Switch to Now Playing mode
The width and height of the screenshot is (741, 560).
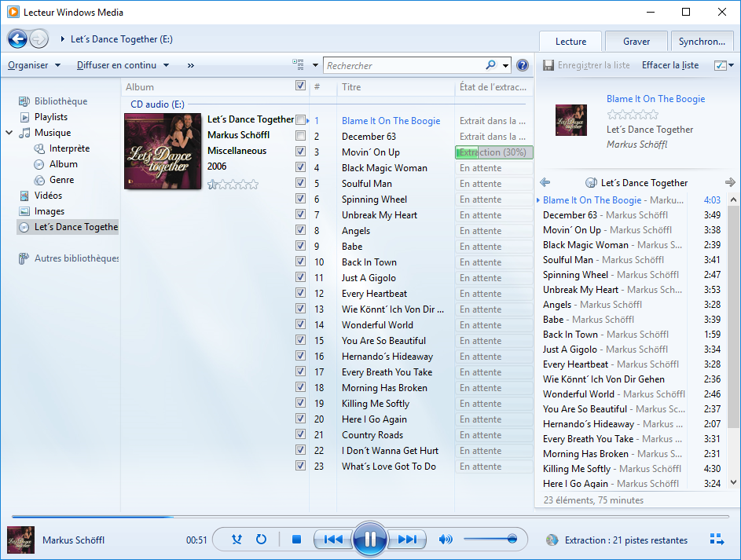717,540
